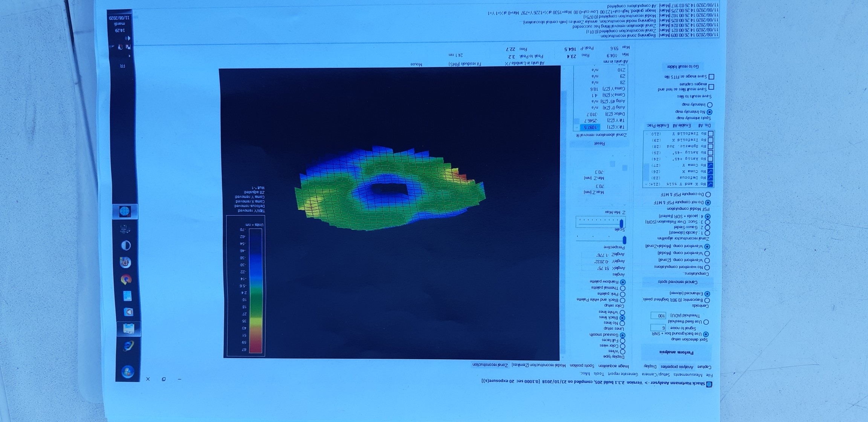Click the half-moon contrast taskbar icon
Viewport: 868px width, 422px height.
126,245
